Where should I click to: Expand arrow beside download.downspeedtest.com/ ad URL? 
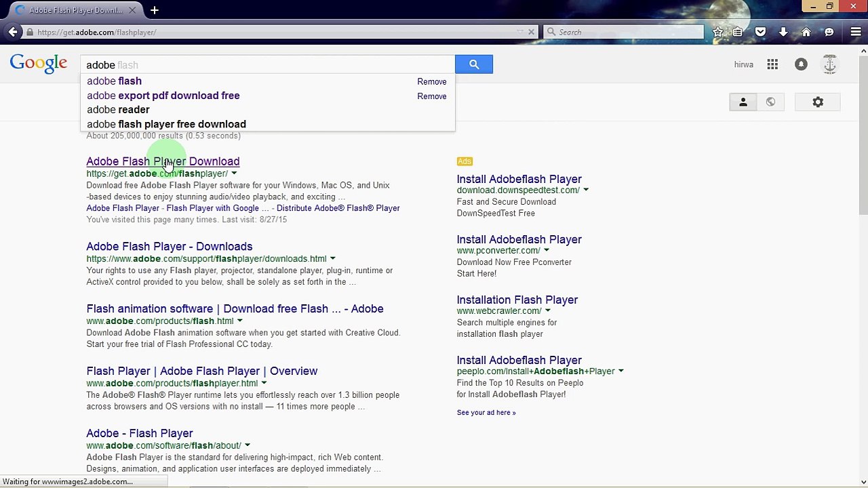click(x=586, y=190)
